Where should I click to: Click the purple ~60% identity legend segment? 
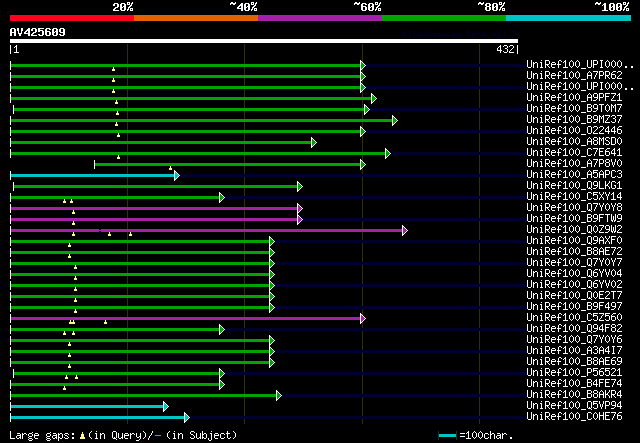tap(320, 18)
